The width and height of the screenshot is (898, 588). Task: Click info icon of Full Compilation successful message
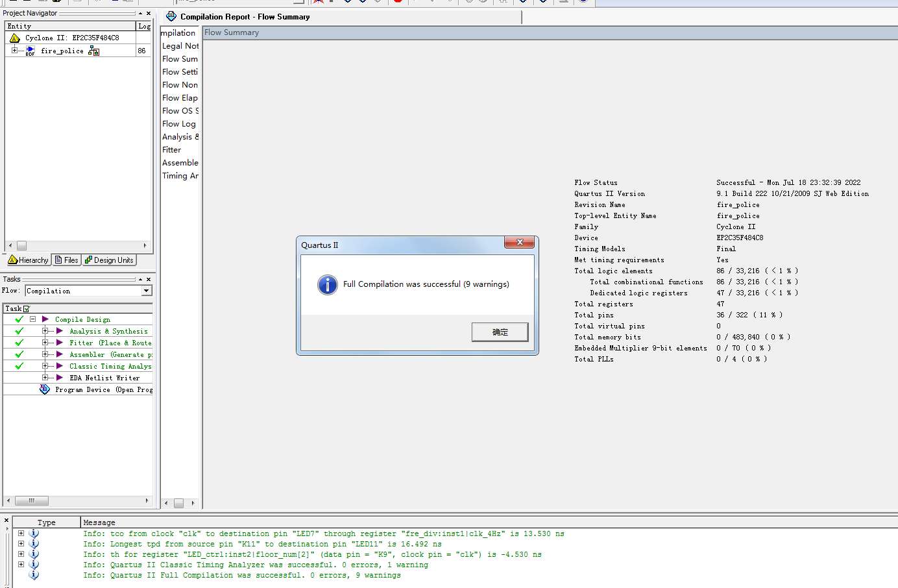click(34, 575)
